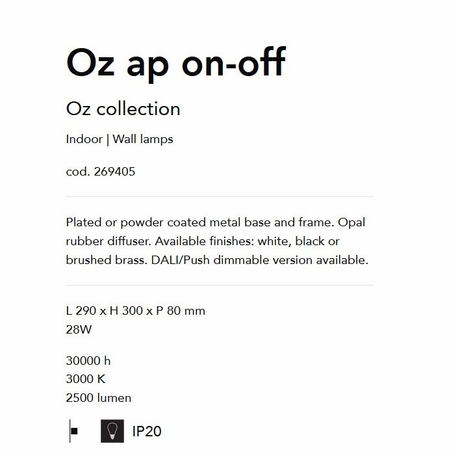Open the Indoor category link

click(84, 139)
